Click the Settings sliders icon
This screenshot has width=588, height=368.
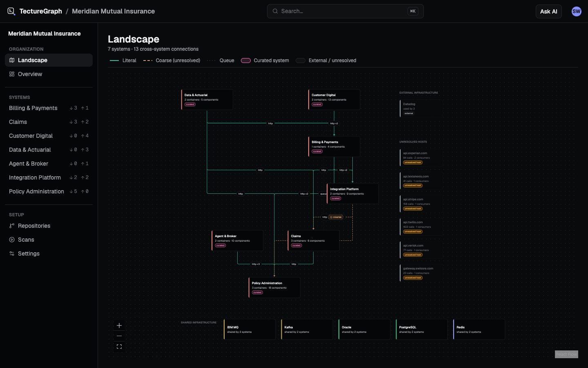pos(12,254)
